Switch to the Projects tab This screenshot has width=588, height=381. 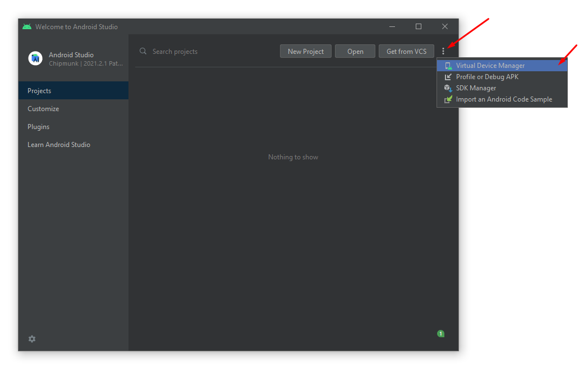(x=73, y=91)
